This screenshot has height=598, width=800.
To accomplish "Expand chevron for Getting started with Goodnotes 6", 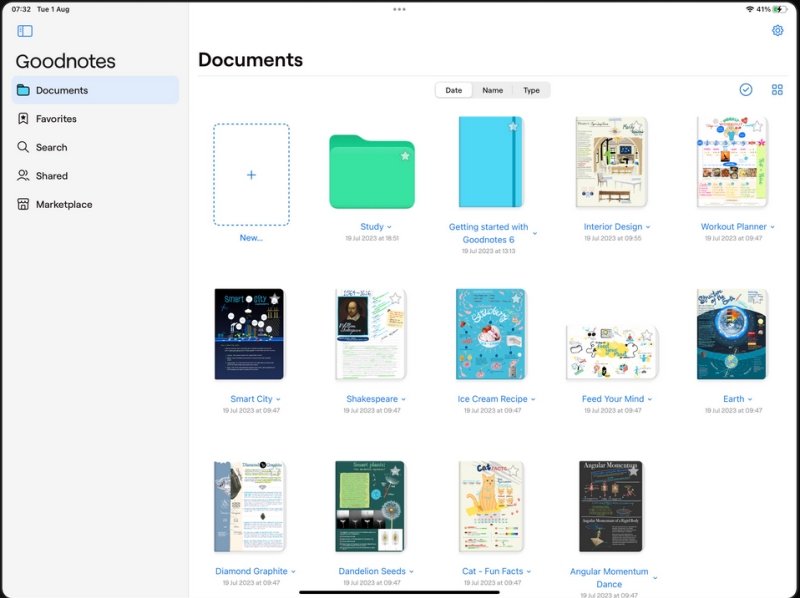I will coord(535,233).
